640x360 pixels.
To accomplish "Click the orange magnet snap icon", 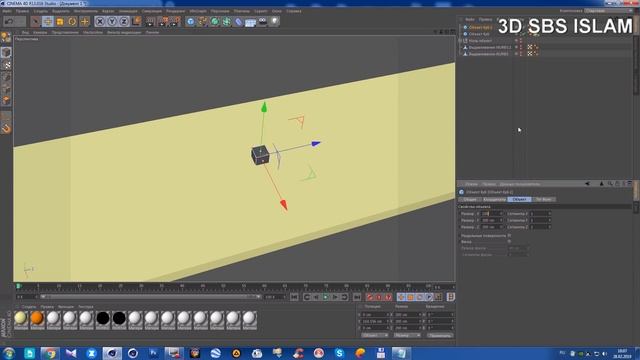I will 6,129.
